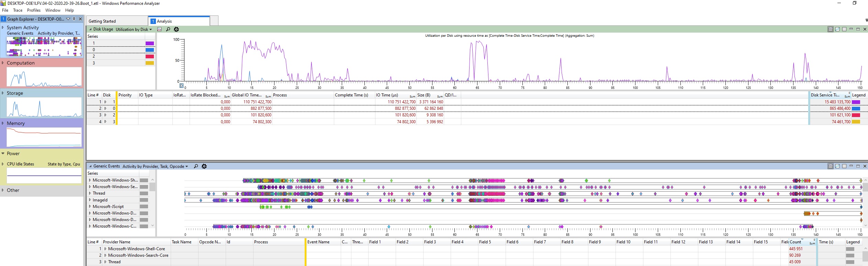The width and height of the screenshot is (868, 266).
Task: Expand CPU Idle States graph entry
Action: pyautogui.click(x=3, y=164)
